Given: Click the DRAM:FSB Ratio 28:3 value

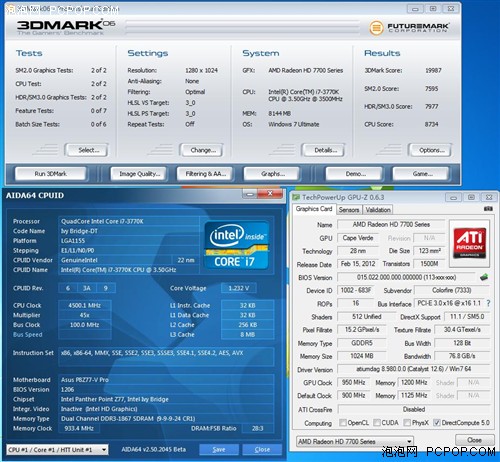Looking at the screenshot, I should tap(258, 428).
